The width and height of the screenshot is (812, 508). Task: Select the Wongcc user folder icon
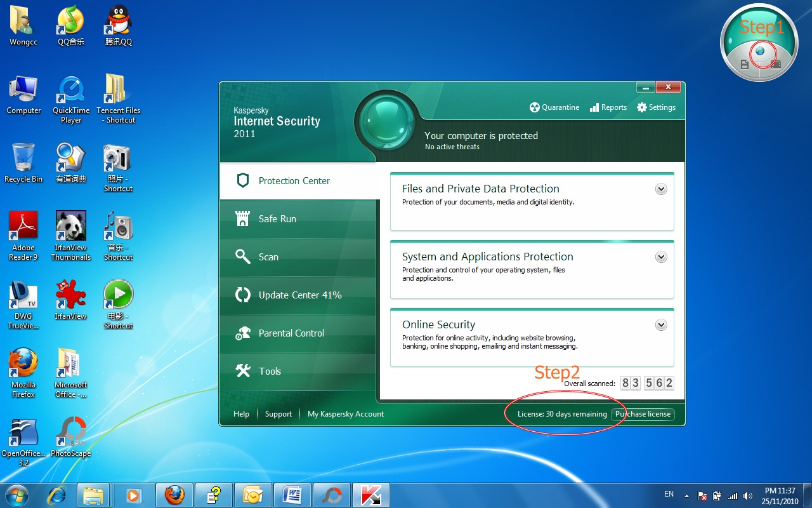point(23,25)
